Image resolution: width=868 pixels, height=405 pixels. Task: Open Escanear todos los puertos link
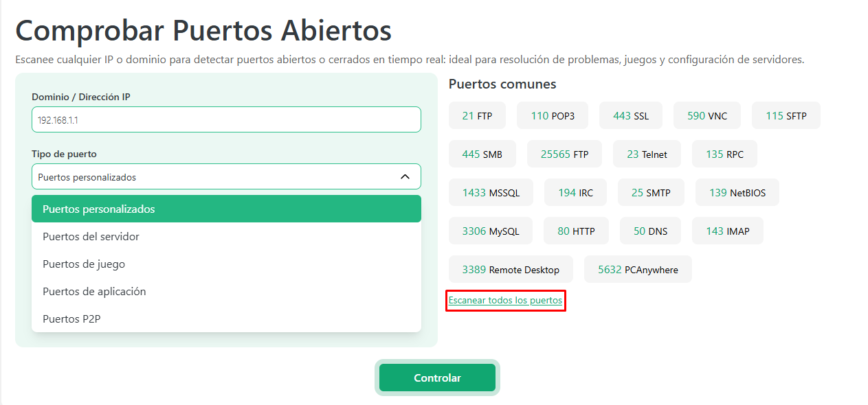point(505,300)
